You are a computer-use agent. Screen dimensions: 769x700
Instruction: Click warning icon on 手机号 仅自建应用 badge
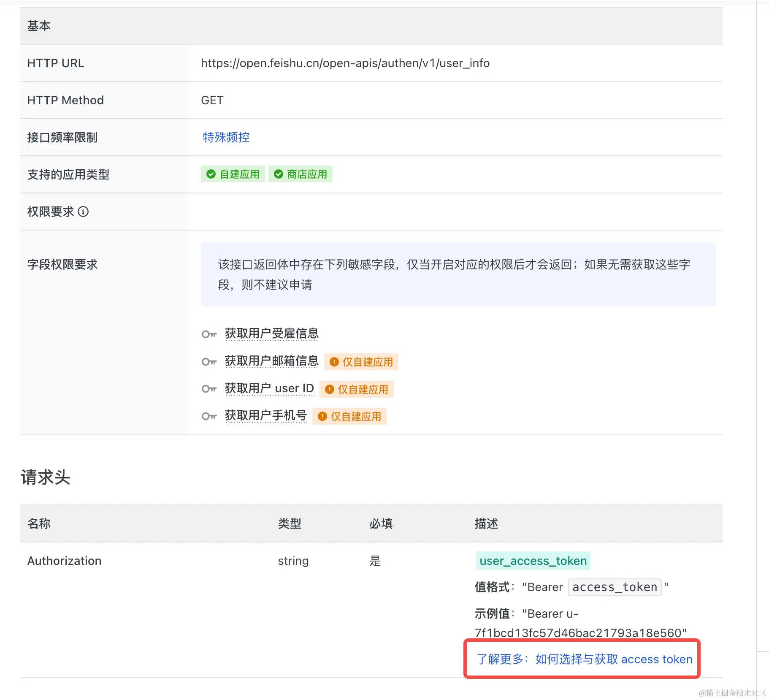[x=322, y=416]
